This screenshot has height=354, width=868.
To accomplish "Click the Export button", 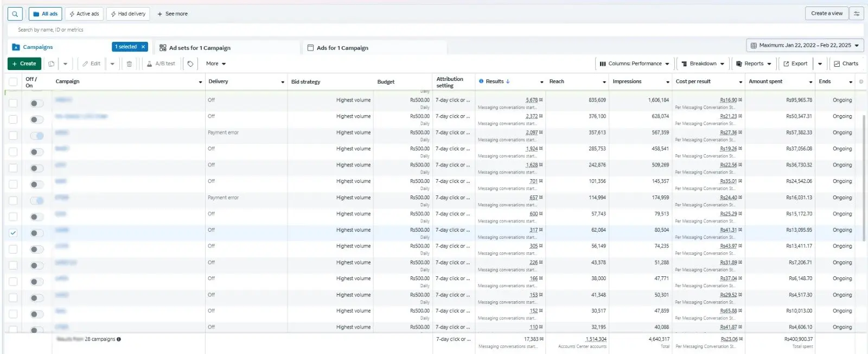I will pyautogui.click(x=795, y=64).
